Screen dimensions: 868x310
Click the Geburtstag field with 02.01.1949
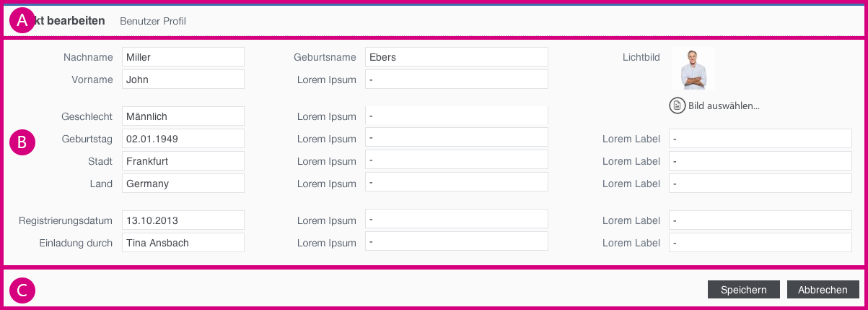point(183,139)
